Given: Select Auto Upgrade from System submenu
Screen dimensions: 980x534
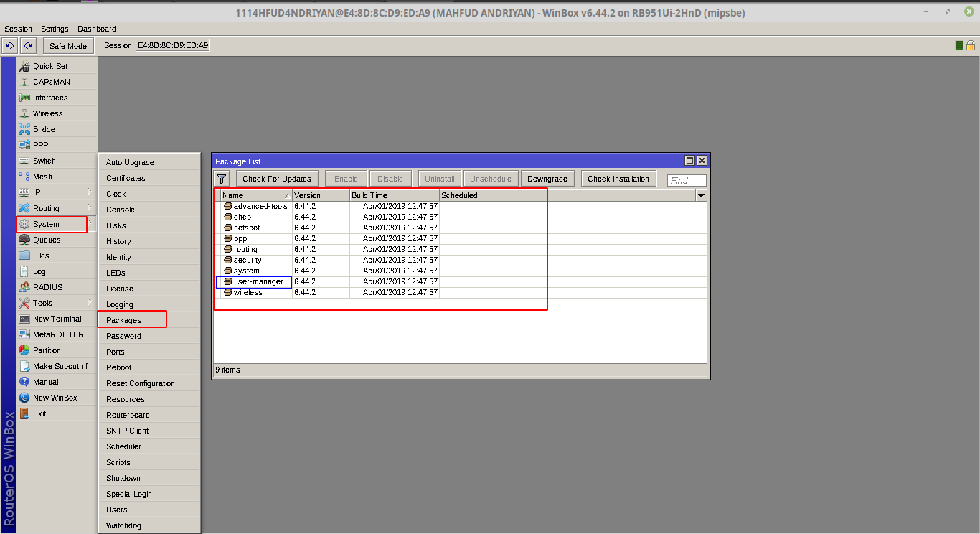Looking at the screenshot, I should (149, 162).
